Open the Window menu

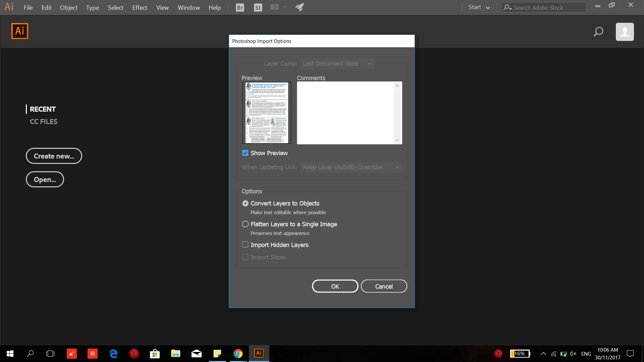click(189, 7)
